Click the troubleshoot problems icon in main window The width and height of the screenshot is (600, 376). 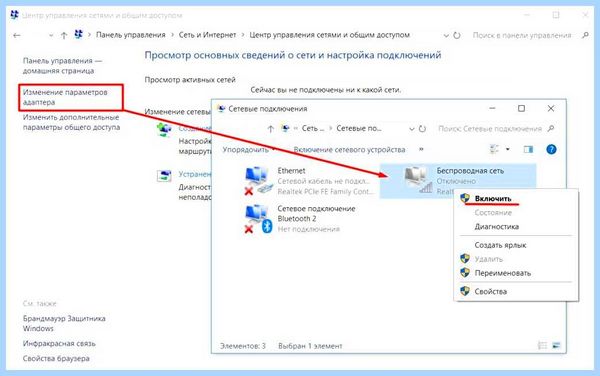pyautogui.click(x=164, y=176)
